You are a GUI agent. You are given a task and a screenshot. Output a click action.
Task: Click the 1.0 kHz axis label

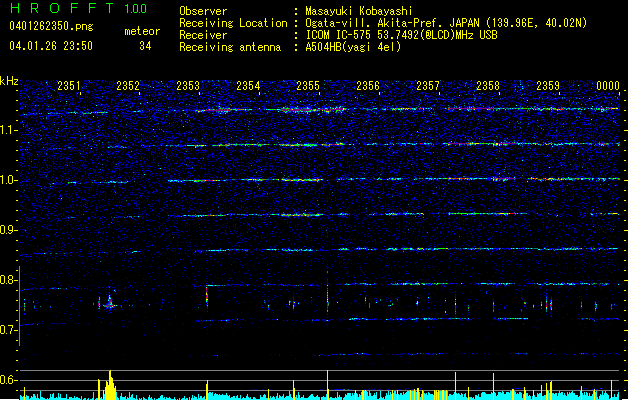[8, 180]
